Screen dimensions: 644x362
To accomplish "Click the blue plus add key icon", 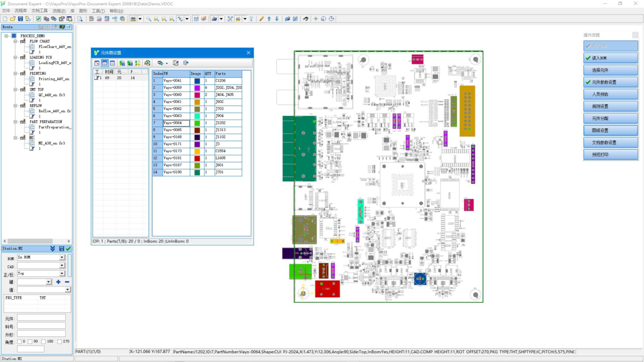I will [x=58, y=282].
